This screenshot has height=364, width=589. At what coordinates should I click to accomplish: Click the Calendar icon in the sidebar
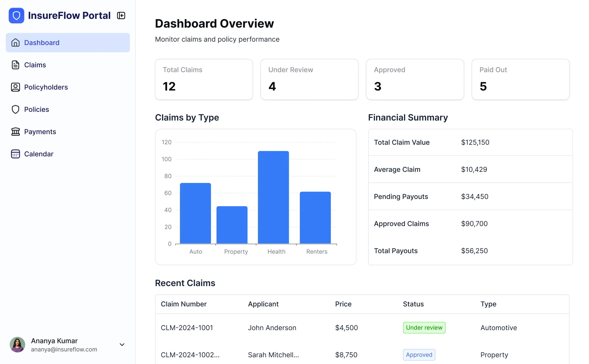15,154
